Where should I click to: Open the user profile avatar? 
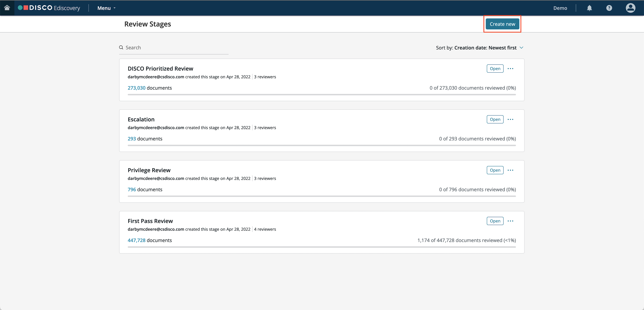coord(630,8)
